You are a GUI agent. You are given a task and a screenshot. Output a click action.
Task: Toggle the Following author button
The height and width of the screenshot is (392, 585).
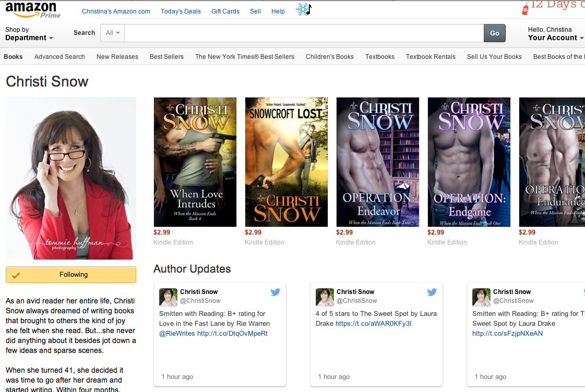tap(71, 275)
